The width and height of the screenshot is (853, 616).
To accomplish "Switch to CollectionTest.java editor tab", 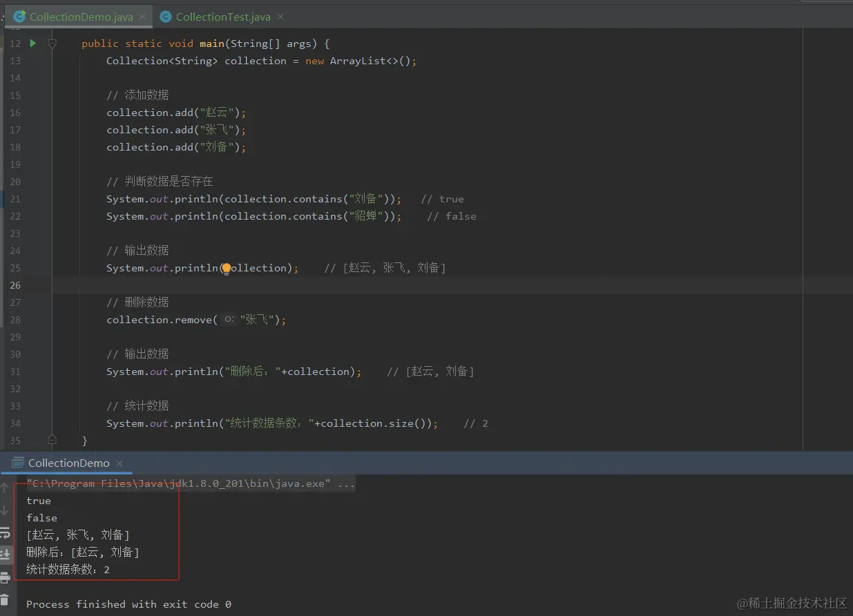I will [222, 17].
